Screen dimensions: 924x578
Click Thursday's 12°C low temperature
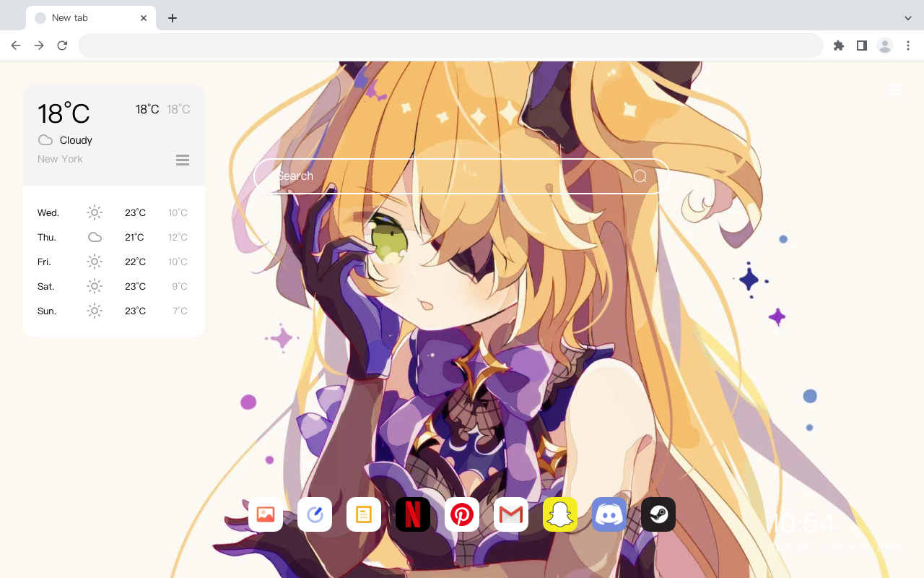(178, 237)
